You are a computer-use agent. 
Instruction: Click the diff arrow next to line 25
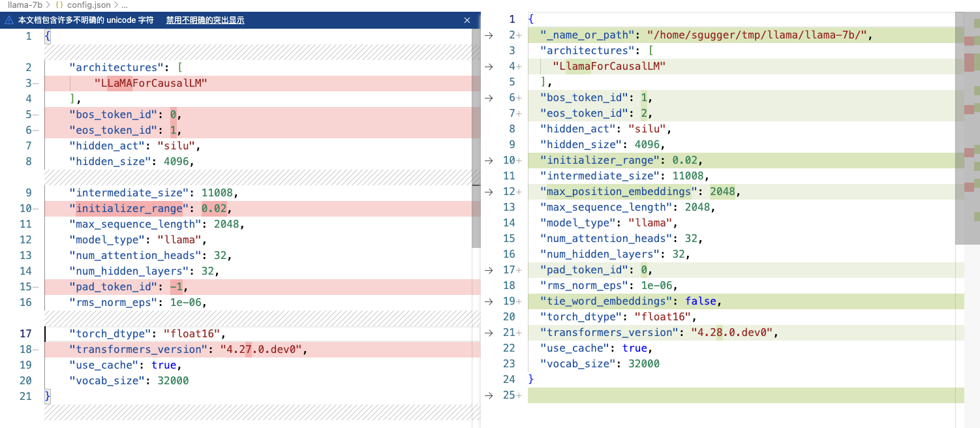coord(489,395)
